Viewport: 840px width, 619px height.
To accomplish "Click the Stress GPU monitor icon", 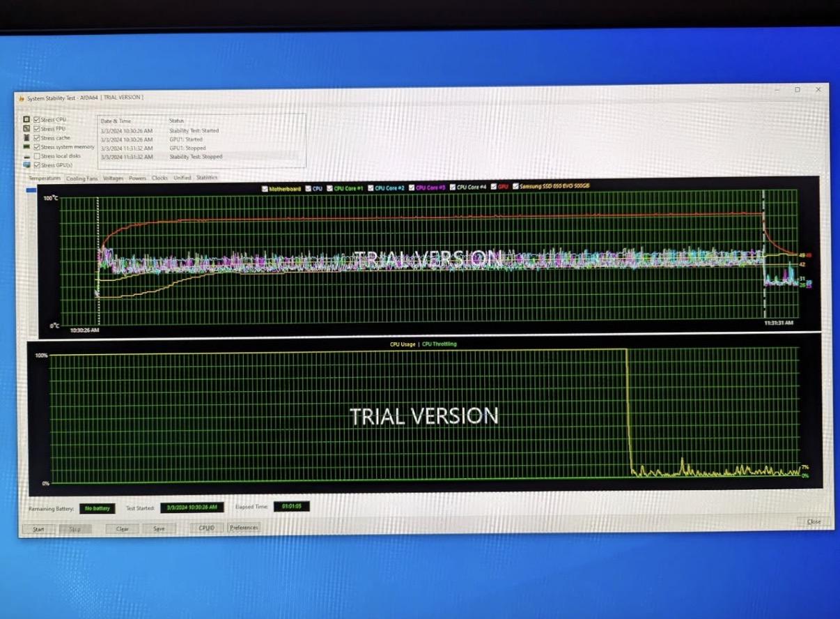I will (x=26, y=165).
